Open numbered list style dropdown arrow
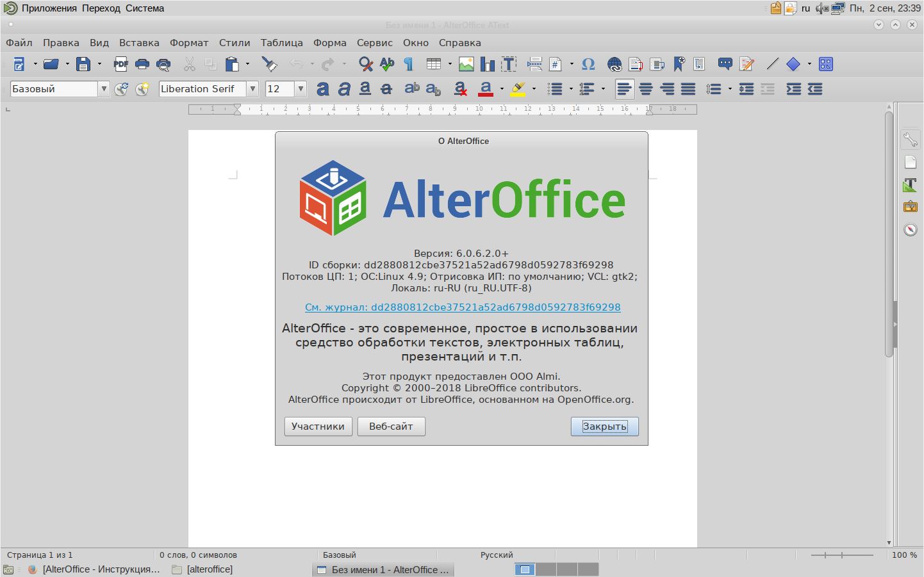 [x=603, y=89]
